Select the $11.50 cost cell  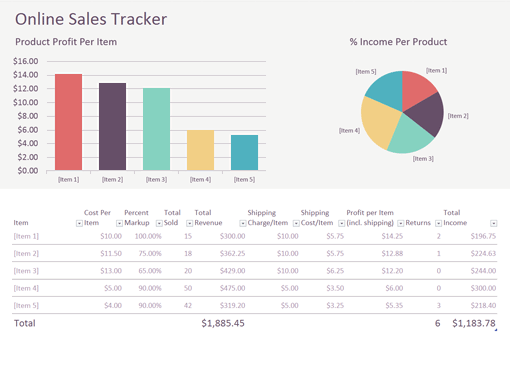tap(111, 254)
